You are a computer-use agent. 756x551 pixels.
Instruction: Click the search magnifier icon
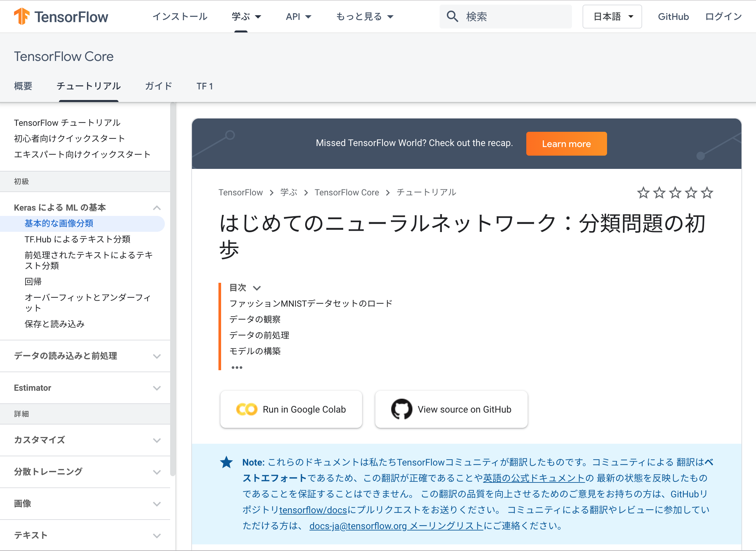[x=452, y=16]
